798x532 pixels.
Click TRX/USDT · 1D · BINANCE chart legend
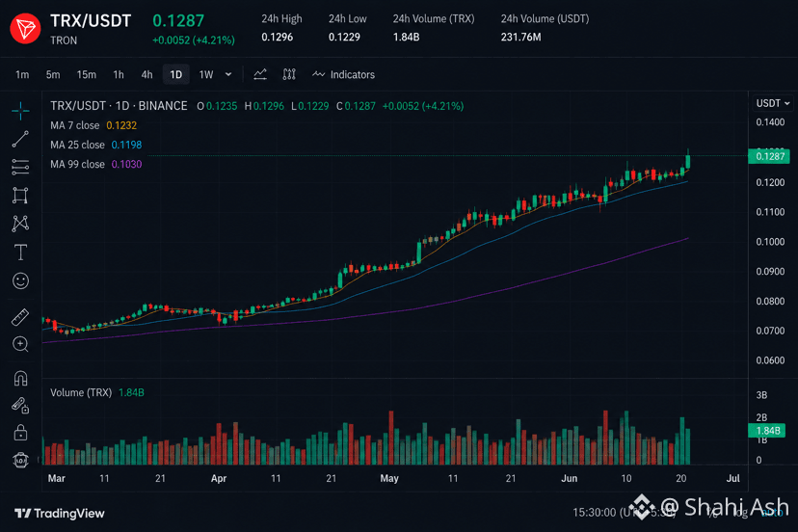(119, 106)
